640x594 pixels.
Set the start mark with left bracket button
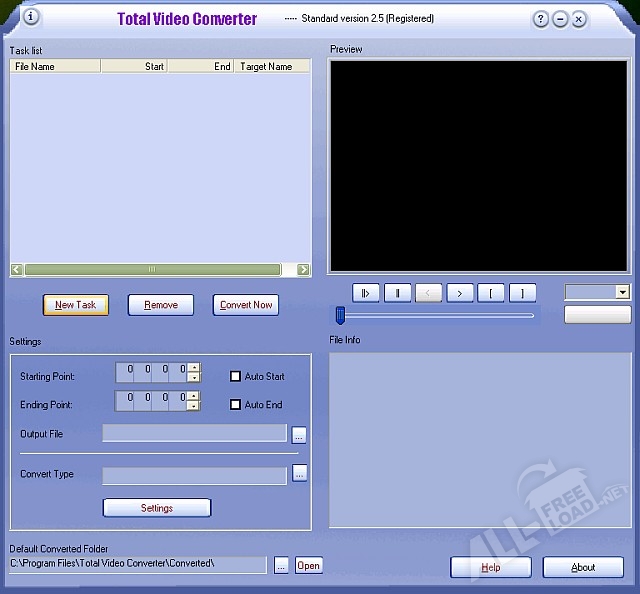(x=491, y=293)
